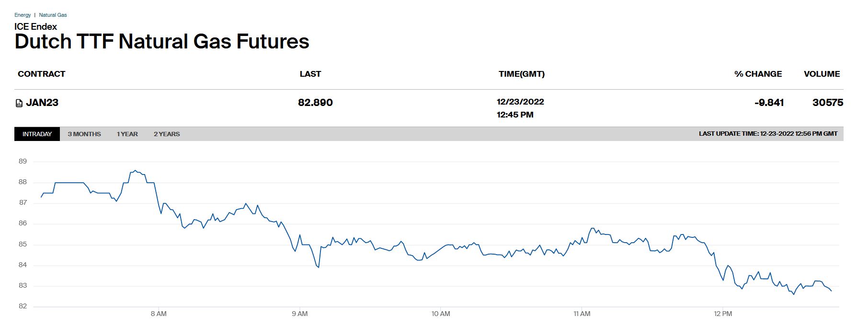Click the 12 PM axis marker
The image size is (868, 328).
click(x=723, y=314)
